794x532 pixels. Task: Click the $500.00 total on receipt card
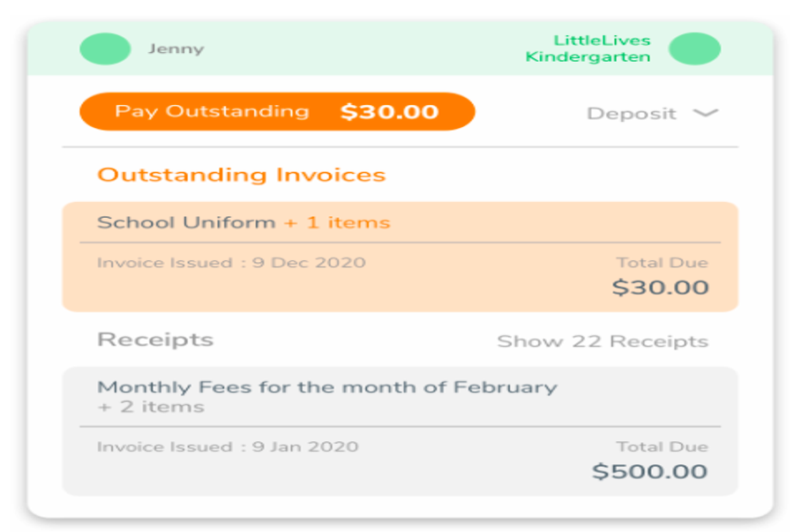pos(649,471)
